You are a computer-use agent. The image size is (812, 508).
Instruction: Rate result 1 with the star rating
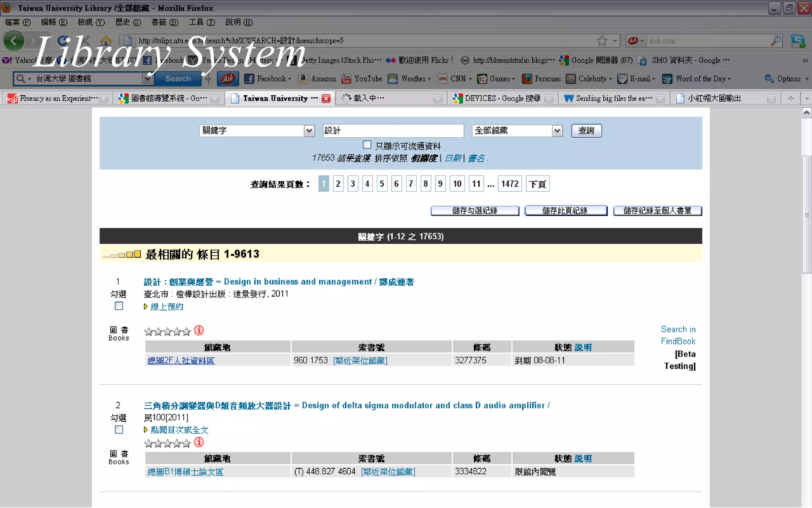[167, 331]
